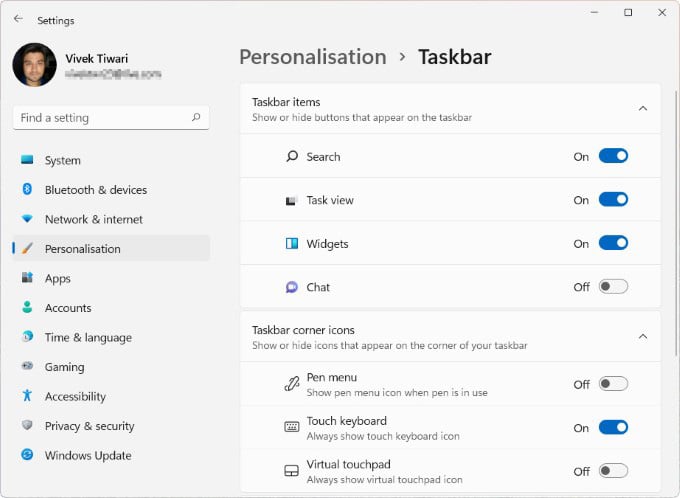This screenshot has height=498, width=680.
Task: Click the Bluetooth & devices icon
Action: point(27,190)
